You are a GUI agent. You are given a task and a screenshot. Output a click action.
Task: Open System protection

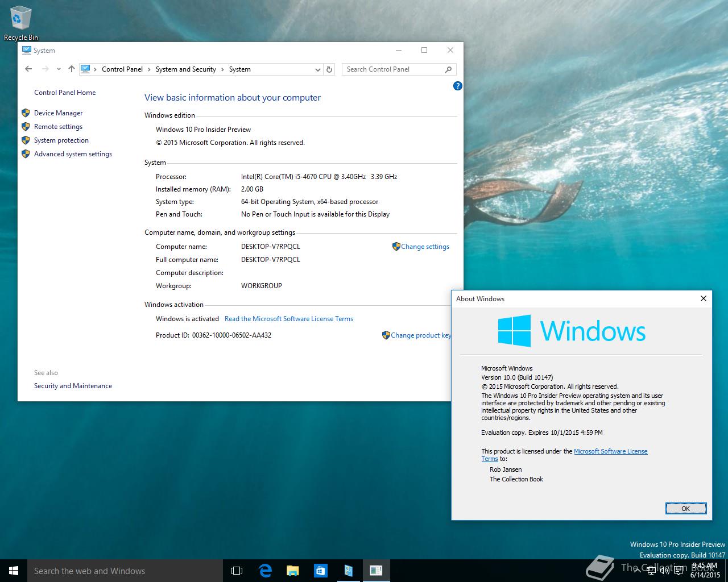[61, 140]
